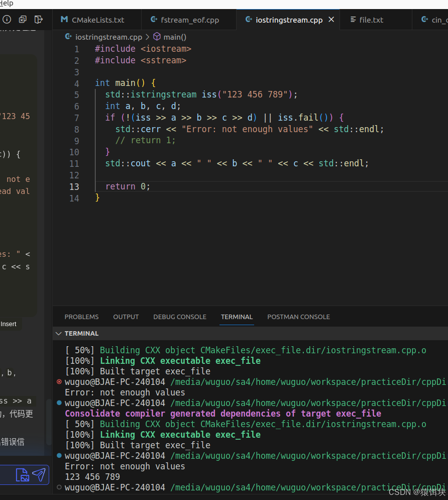
Task: Switch to the fstream_eof.cpp tab
Action: coord(189,20)
